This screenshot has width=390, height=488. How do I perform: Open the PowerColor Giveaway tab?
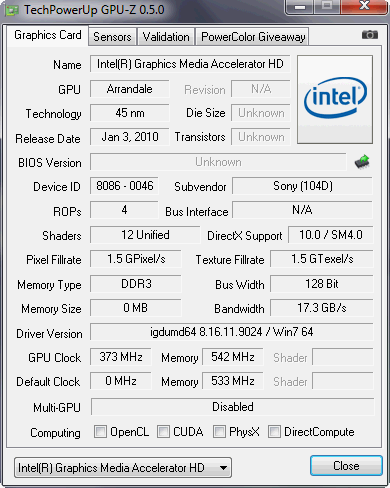coord(253,37)
